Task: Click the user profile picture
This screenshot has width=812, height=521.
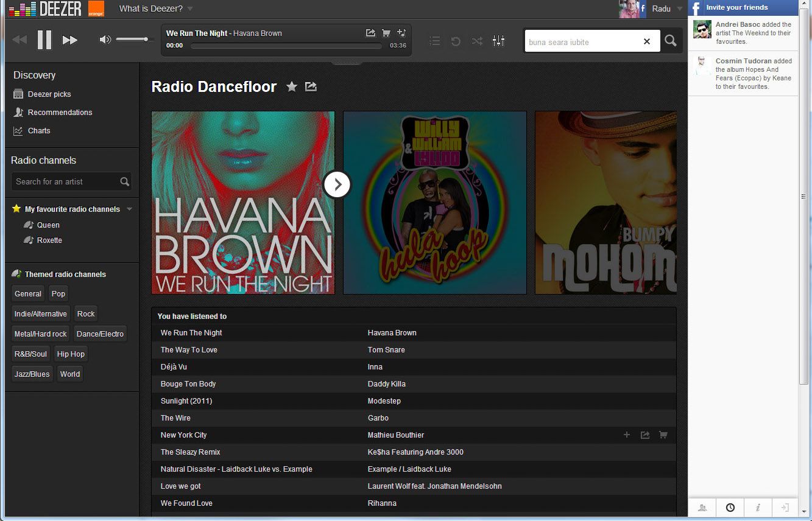Action: click(629, 9)
